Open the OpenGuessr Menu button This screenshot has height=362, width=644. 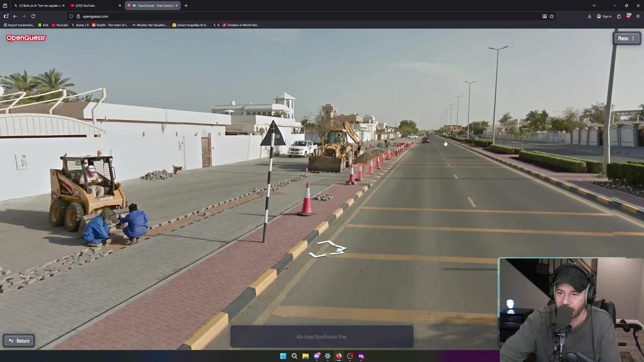626,38
